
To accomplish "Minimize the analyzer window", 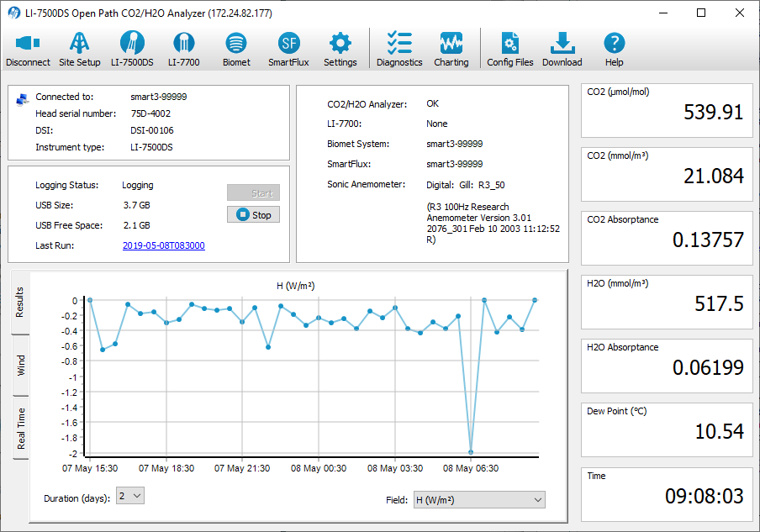I will coord(663,13).
